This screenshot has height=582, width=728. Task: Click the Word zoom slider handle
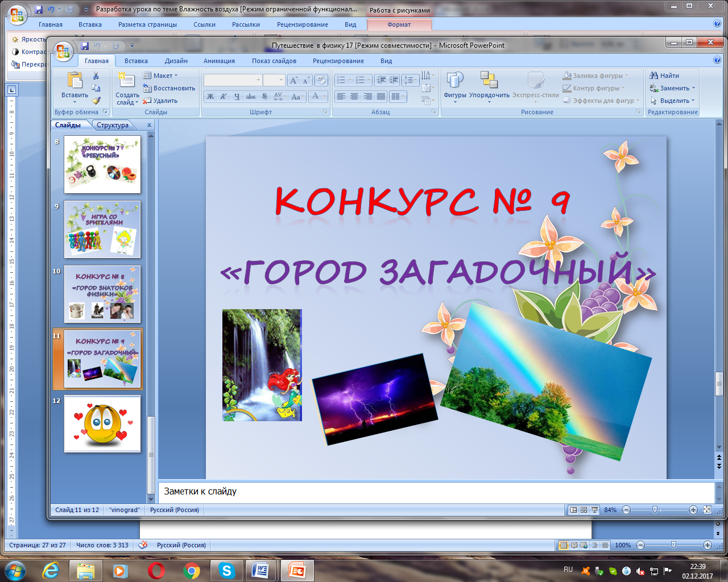673,545
